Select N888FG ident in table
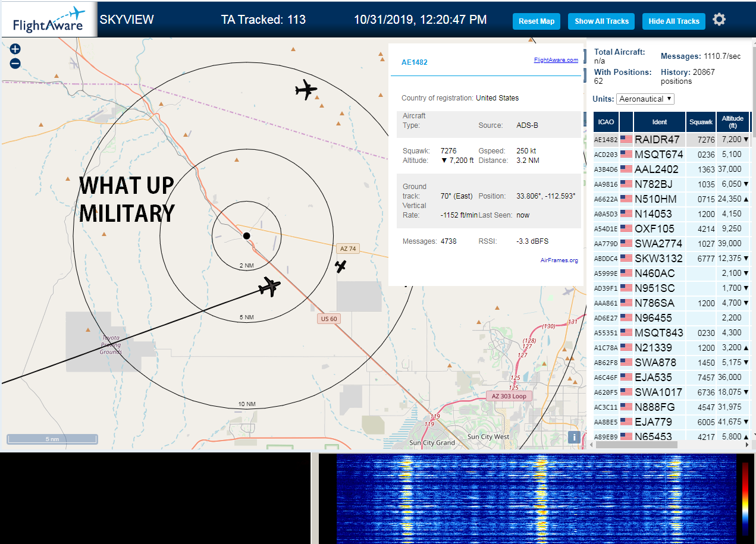The height and width of the screenshot is (544, 756). point(655,407)
